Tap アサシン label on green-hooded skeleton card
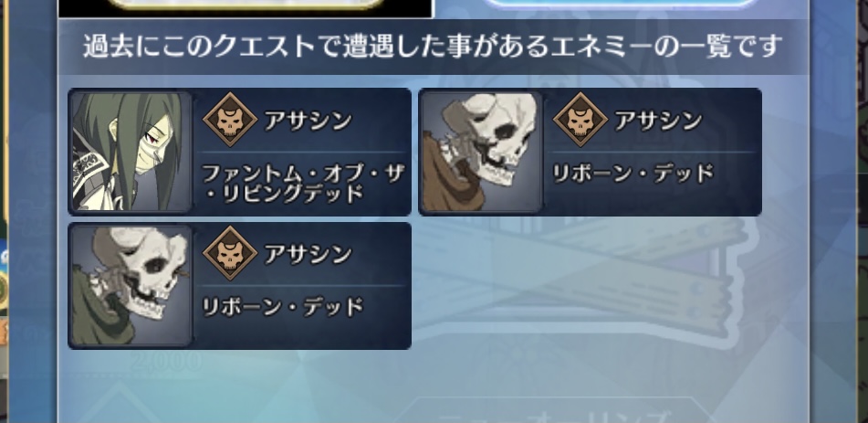Screen dimensions: 868x423 (x=308, y=254)
